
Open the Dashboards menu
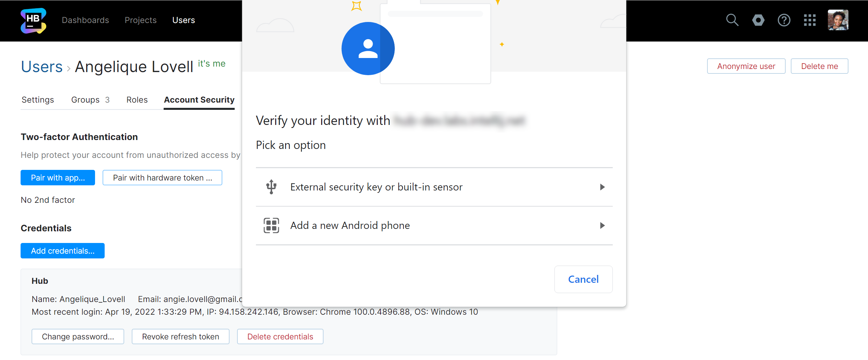point(85,20)
